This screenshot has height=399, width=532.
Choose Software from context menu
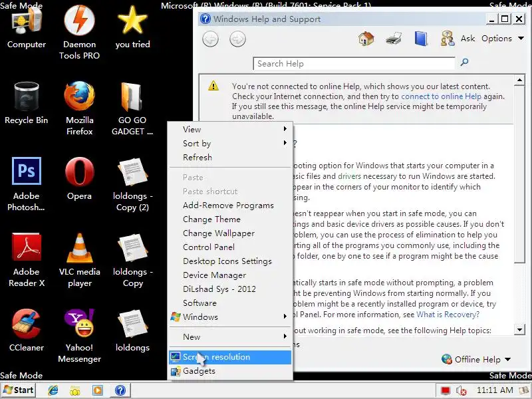click(x=230, y=303)
